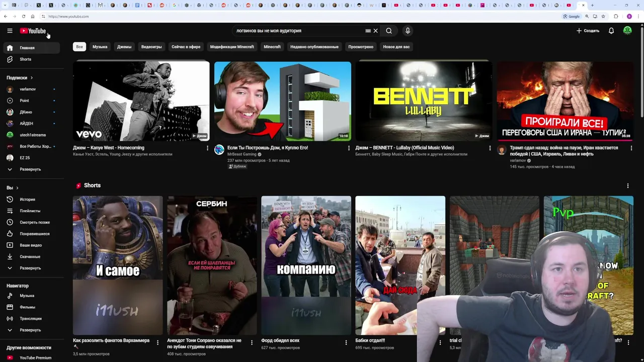
Task: Open YouTube Premium in the sidebar
Action: click(31, 358)
